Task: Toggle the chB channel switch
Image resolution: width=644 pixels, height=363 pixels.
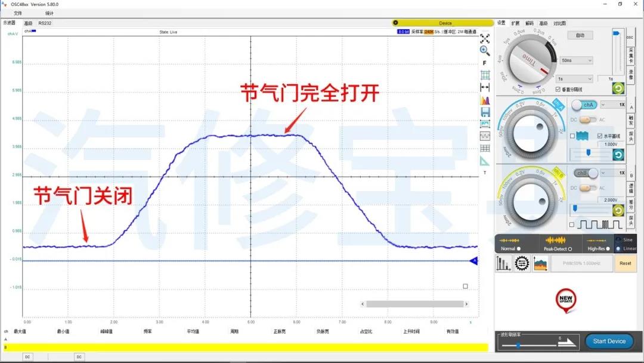Action: coord(586,173)
